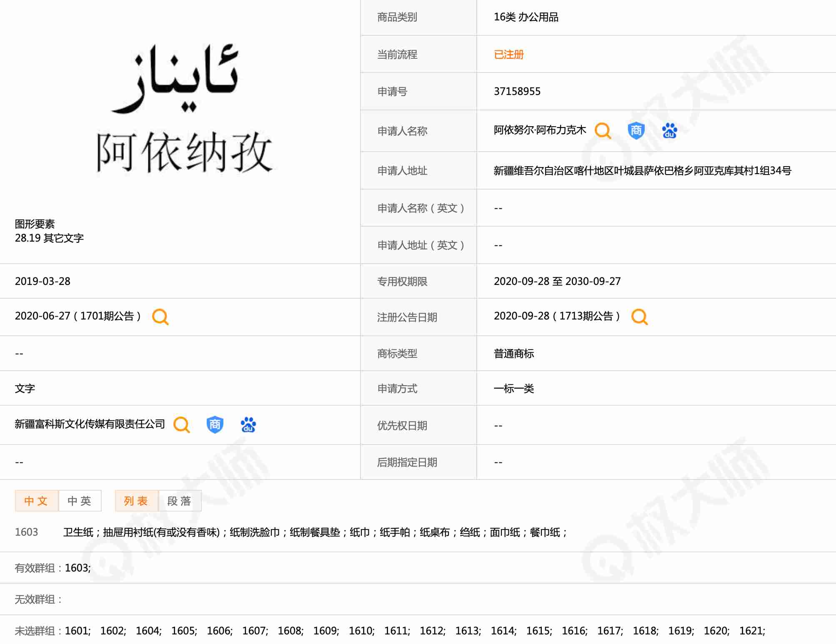The height and width of the screenshot is (644, 836).
Task: Click agency name 新疆富科斯文化传媒有限责任公司
Action: [90, 424]
